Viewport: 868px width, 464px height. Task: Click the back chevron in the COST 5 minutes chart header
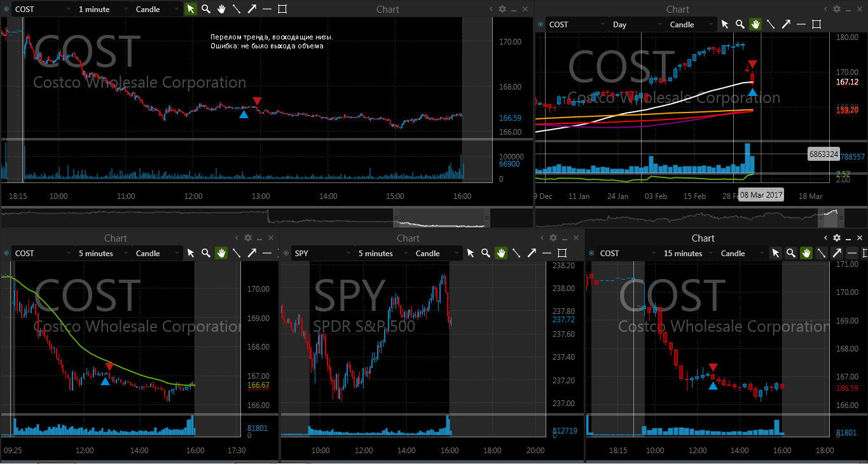click(237, 238)
